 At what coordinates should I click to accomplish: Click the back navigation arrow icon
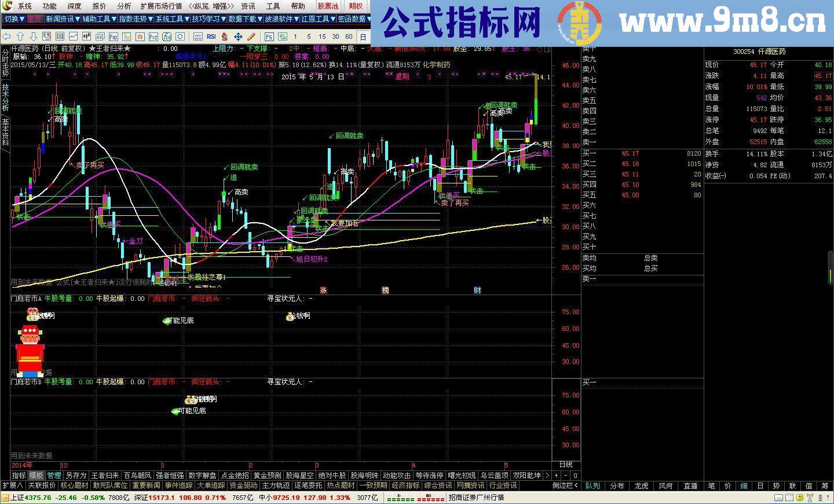coord(6,36)
